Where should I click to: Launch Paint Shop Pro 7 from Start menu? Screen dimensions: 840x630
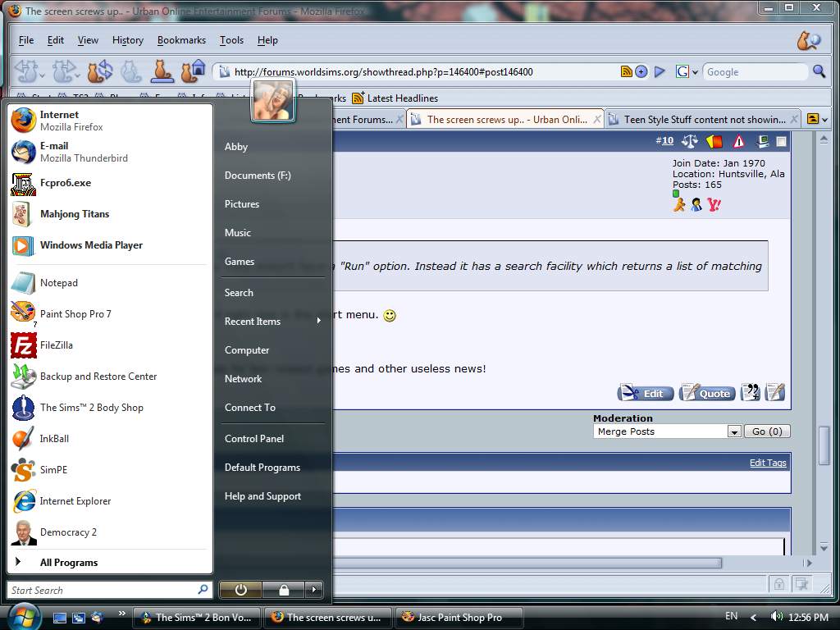(x=109, y=314)
